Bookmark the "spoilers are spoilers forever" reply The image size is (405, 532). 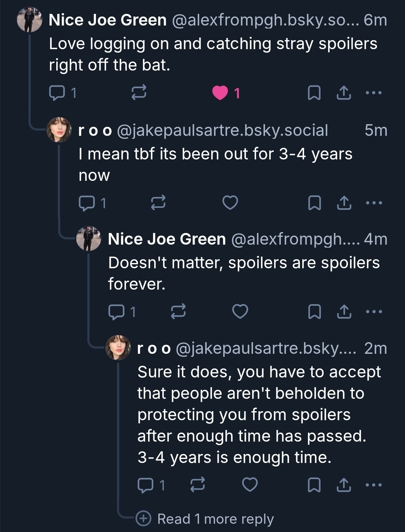[x=314, y=312]
